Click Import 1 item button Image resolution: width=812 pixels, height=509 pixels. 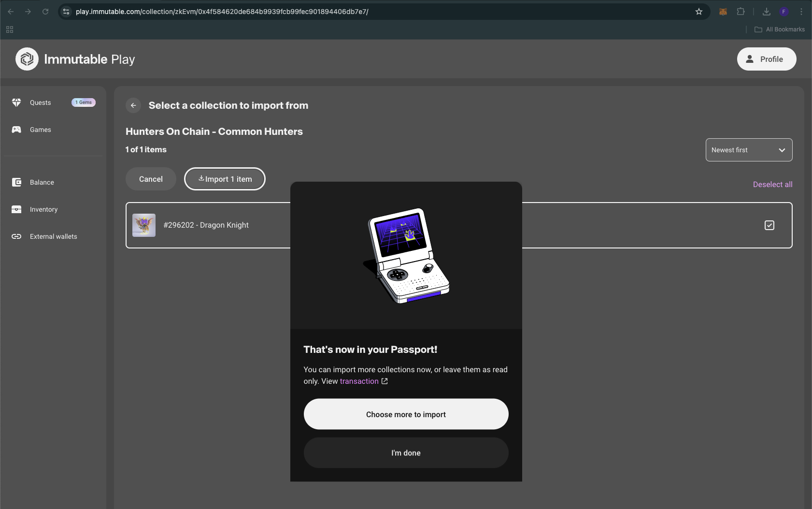(225, 179)
